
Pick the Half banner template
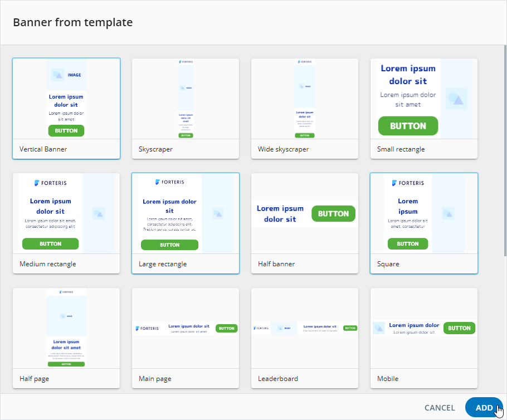305,223
